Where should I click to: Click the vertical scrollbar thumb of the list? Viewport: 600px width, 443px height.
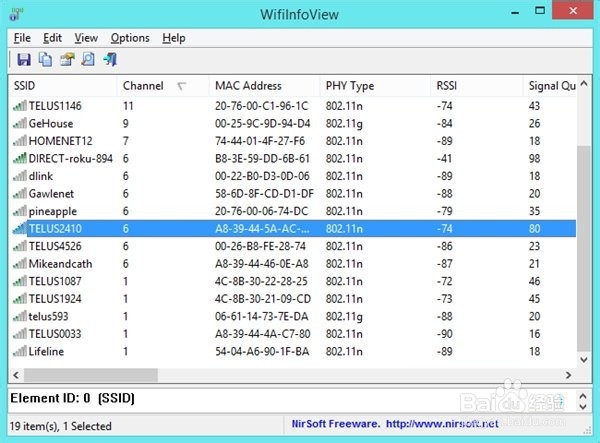[584, 248]
